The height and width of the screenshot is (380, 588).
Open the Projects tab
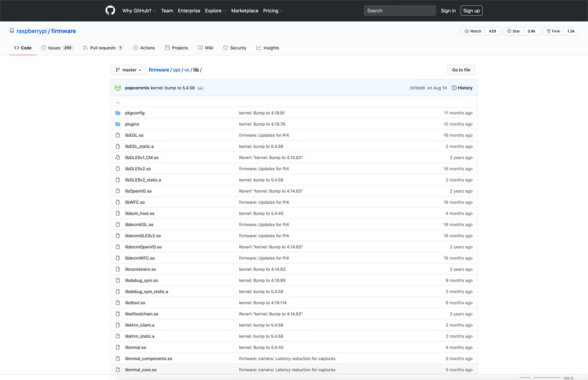(176, 48)
